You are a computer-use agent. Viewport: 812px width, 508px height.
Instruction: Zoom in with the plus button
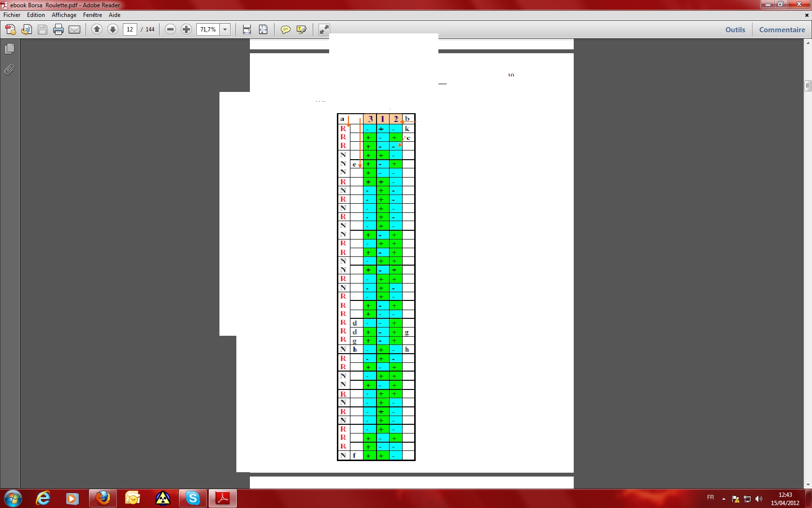tap(186, 30)
